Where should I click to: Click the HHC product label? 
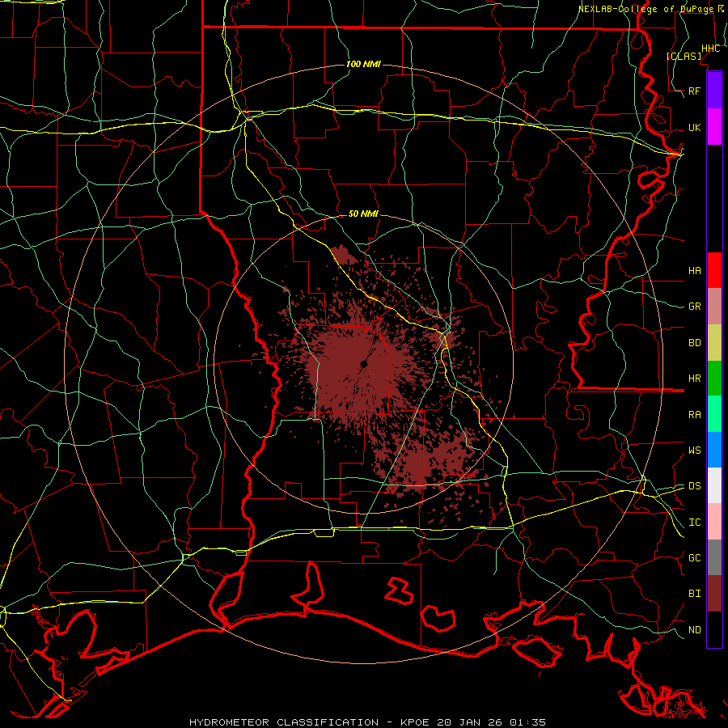tap(711, 49)
